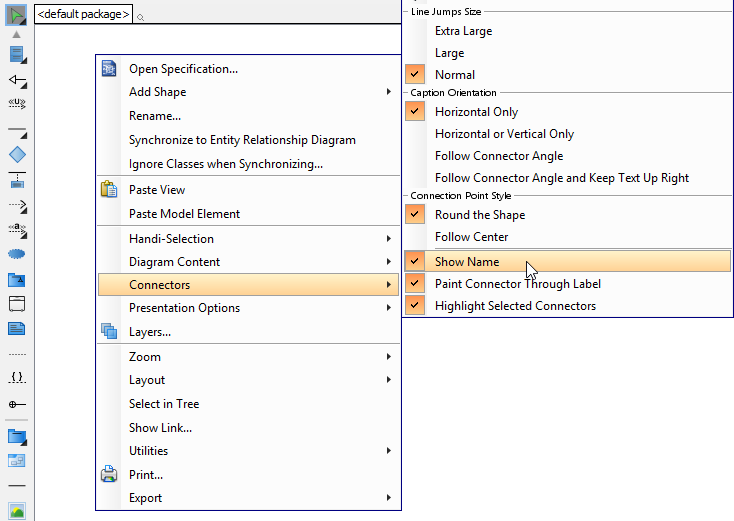Select the Constraint braces tool
This screenshot has height=521, width=734.
[x=17, y=377]
